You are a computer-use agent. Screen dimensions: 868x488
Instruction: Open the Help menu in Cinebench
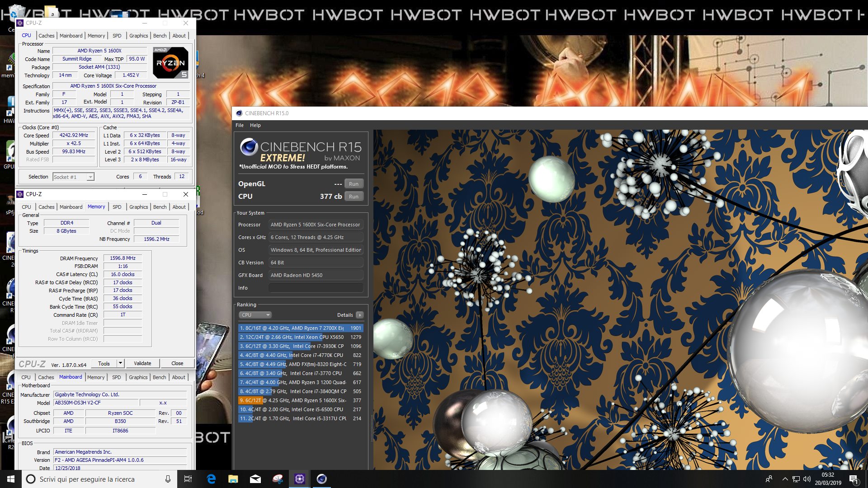(x=255, y=126)
